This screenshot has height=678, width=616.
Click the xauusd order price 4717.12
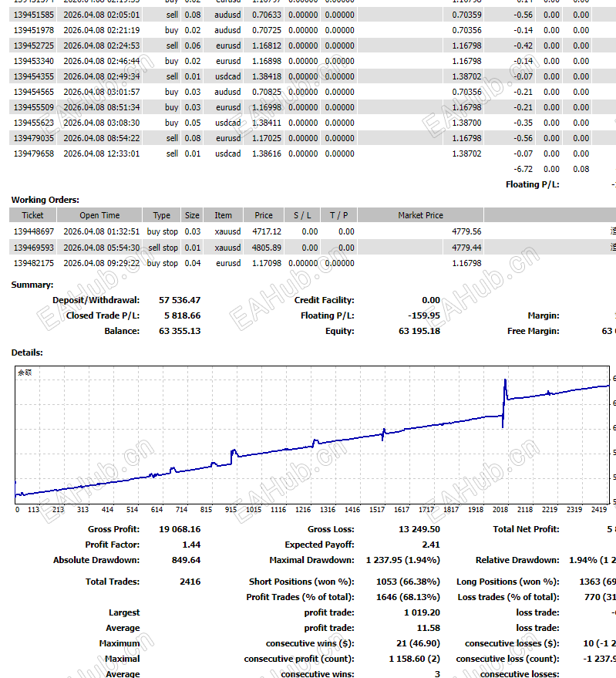coord(267,231)
